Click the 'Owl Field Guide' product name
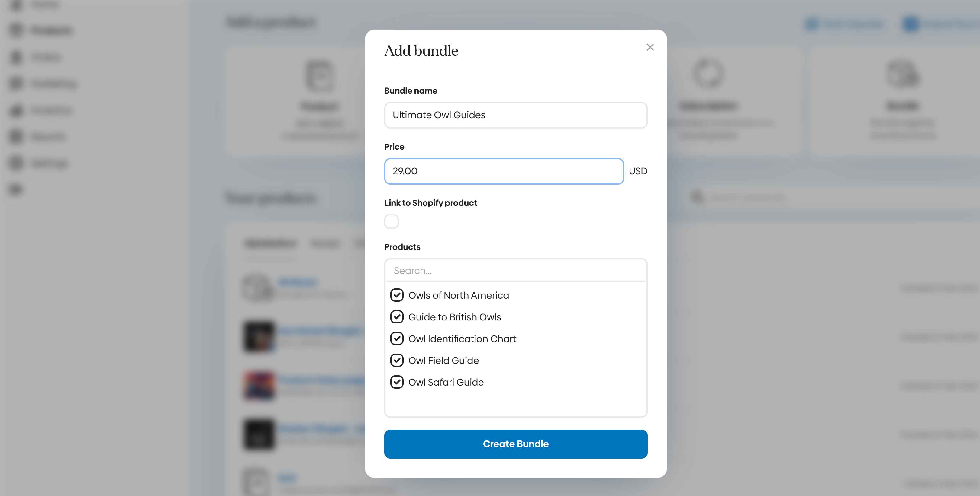The height and width of the screenshot is (496, 980). click(443, 360)
